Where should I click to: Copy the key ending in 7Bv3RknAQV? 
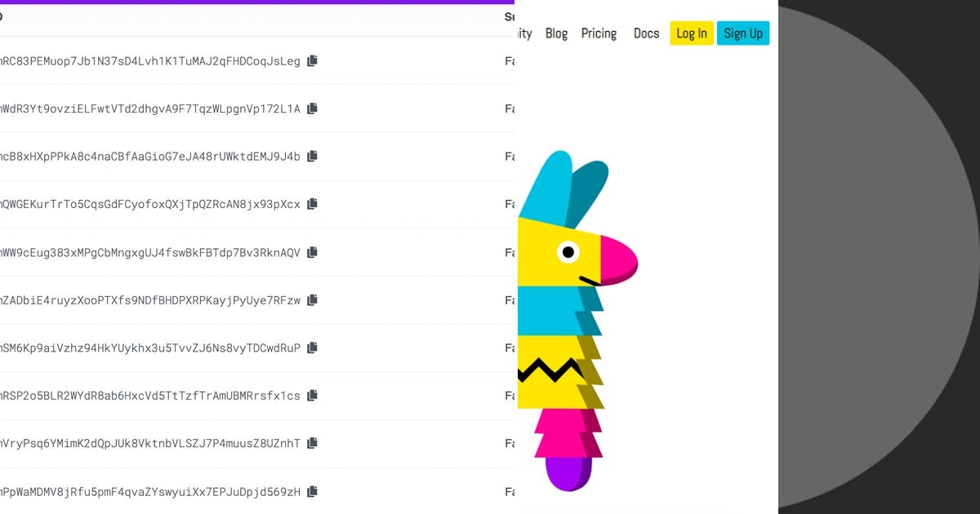pyautogui.click(x=312, y=252)
